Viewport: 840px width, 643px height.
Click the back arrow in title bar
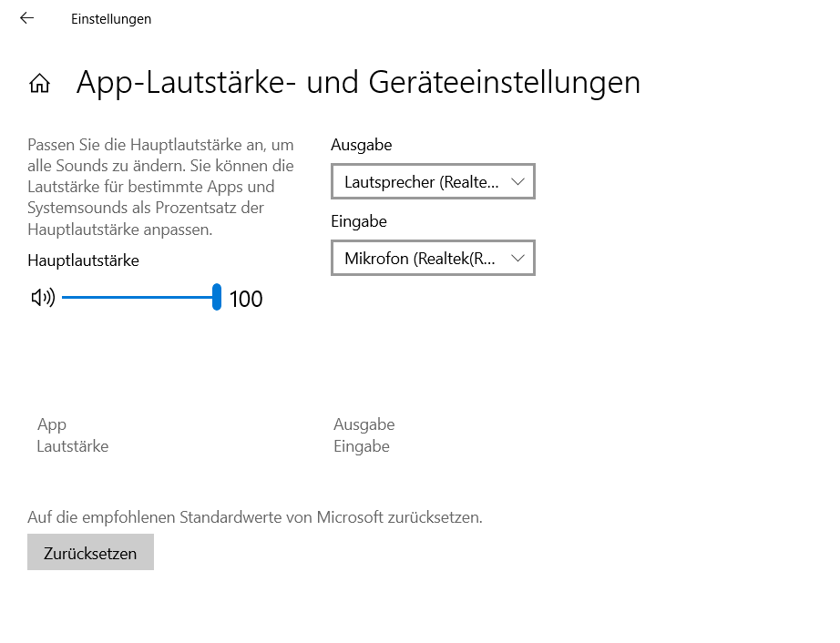click(26, 18)
